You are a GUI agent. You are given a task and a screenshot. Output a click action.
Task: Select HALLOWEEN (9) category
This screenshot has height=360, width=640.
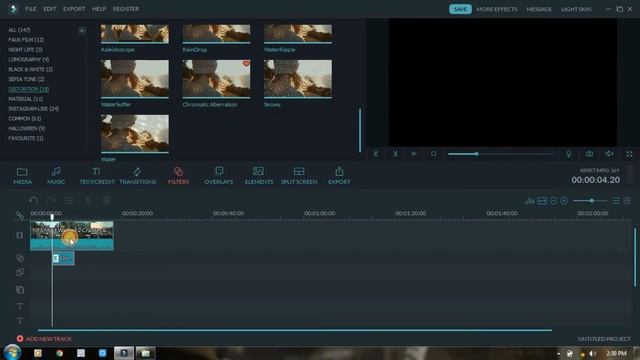pos(27,128)
